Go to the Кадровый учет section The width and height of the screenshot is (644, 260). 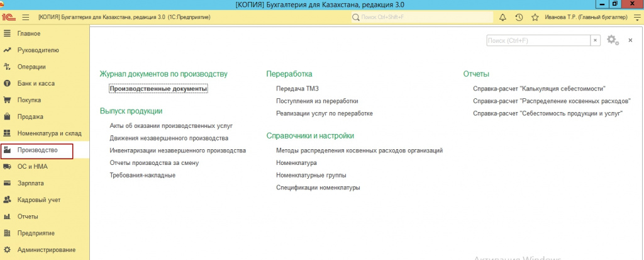[x=39, y=200]
